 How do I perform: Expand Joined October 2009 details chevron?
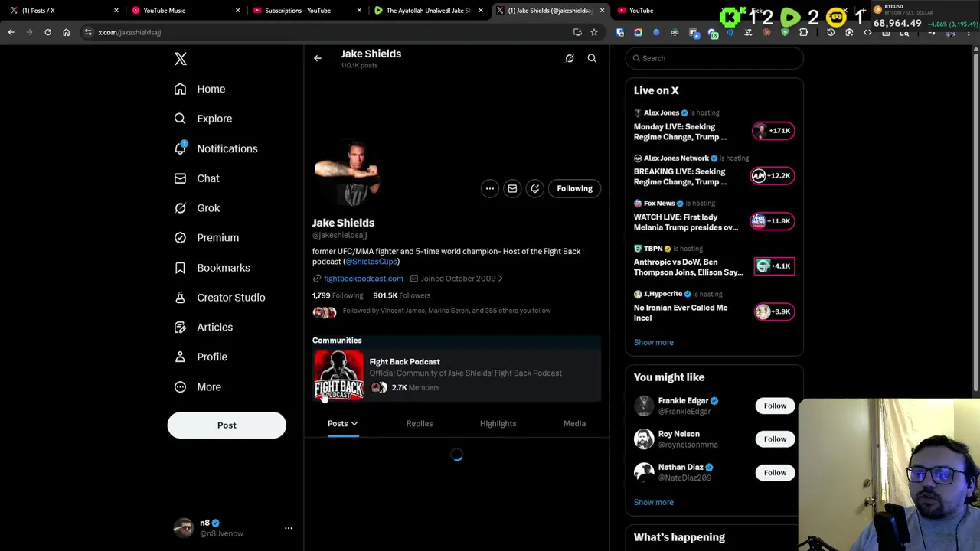[501, 279]
